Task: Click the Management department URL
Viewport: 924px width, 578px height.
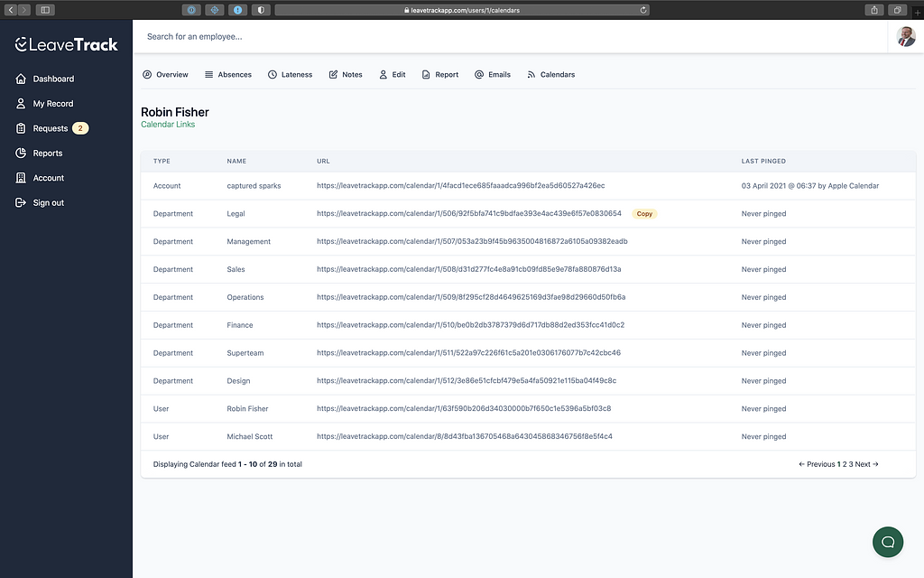Action: [472, 241]
